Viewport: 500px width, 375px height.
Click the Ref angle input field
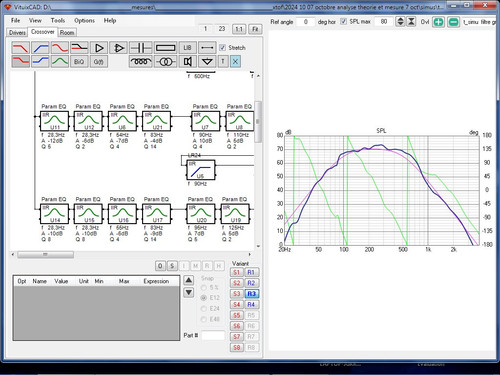305,22
